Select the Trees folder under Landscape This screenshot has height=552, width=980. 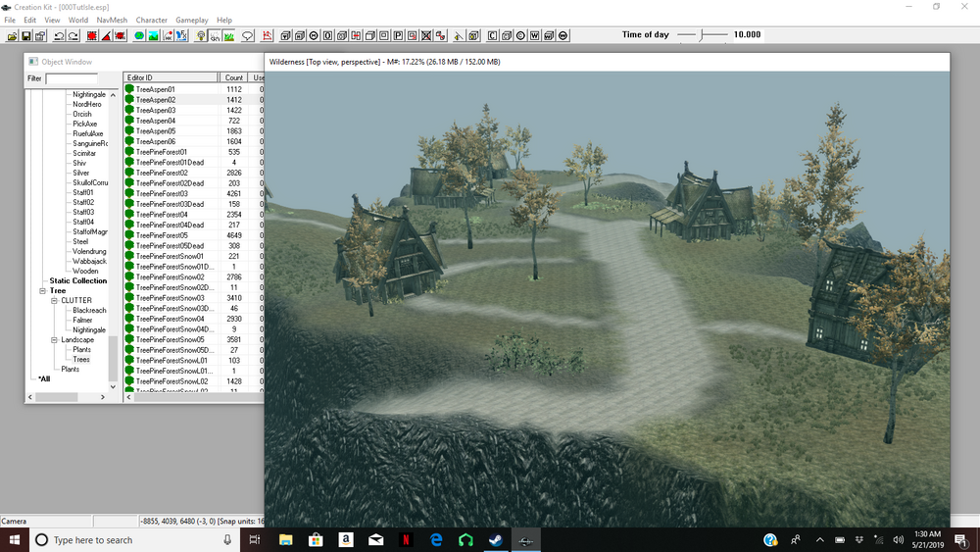pos(81,360)
